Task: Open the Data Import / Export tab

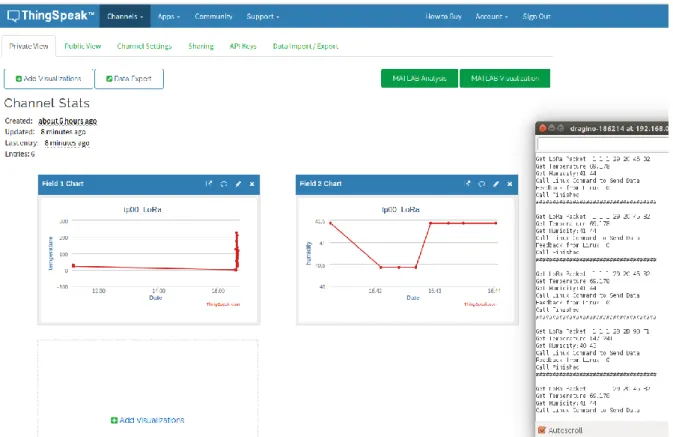Action: [x=306, y=46]
